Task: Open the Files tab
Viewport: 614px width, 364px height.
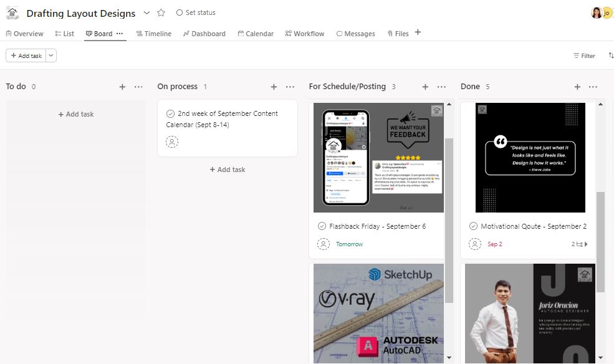Action: coord(398,34)
